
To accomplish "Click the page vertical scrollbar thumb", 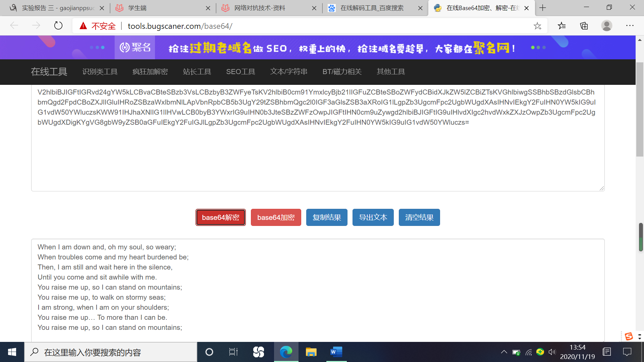I will [x=640, y=109].
